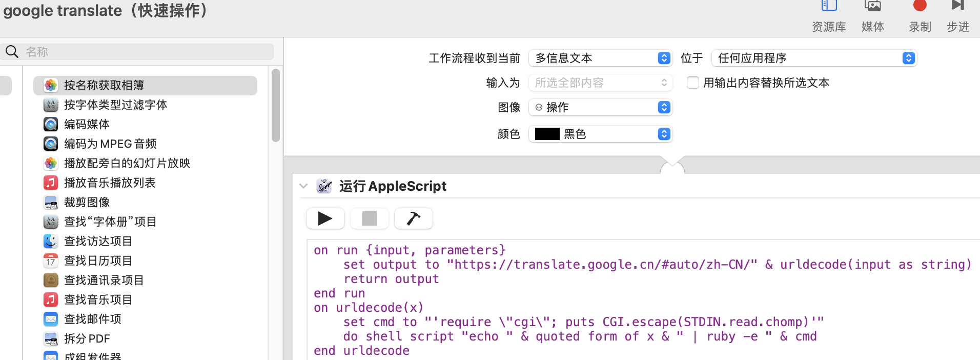The width and height of the screenshot is (980, 360).
Task: Enable 用输出内容替换所选文本 checkbox
Action: tap(692, 83)
